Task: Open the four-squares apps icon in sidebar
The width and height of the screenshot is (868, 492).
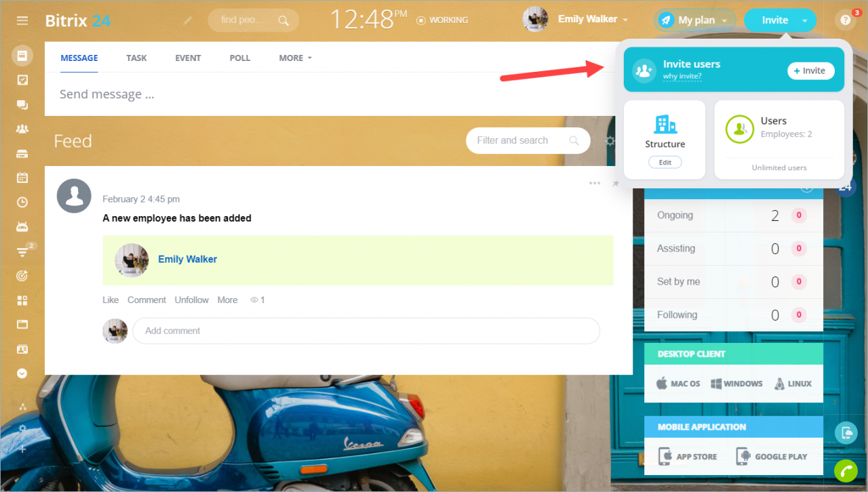Action: click(x=22, y=300)
